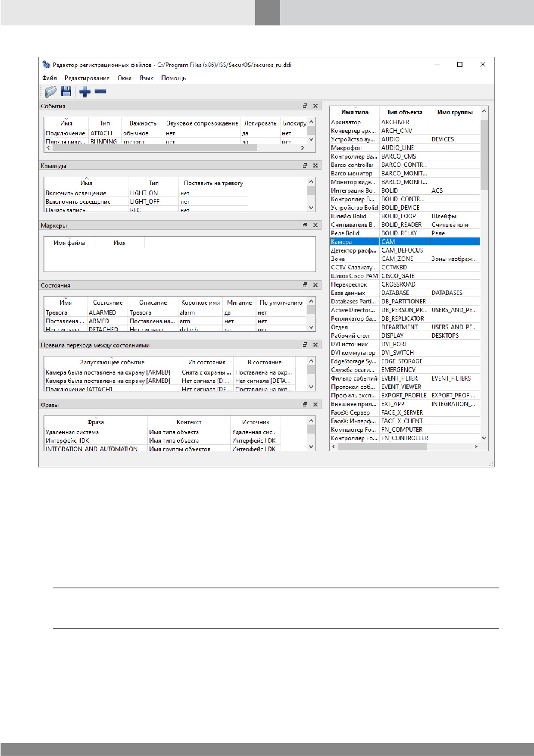Close the Маркеры panel

coord(315,225)
